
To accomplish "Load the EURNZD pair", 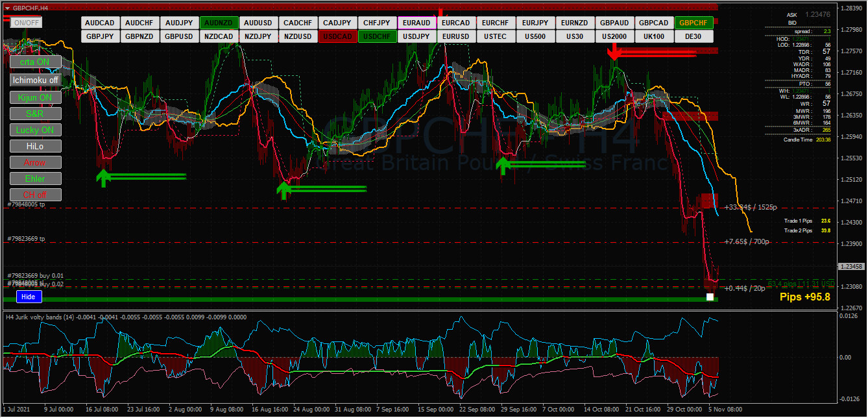I will point(575,23).
